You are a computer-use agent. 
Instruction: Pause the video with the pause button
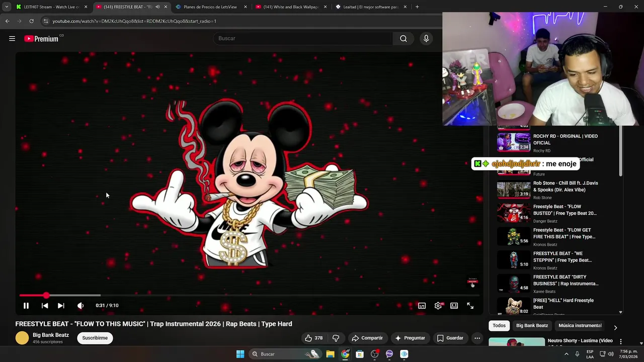point(26,306)
